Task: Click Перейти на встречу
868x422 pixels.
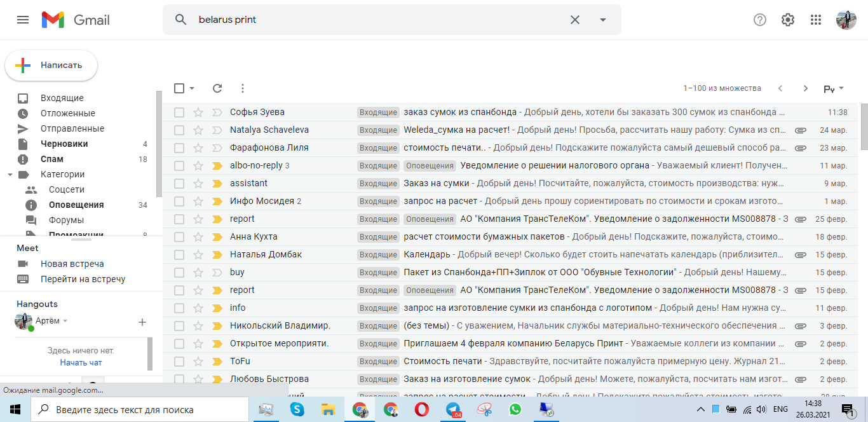Action: point(83,279)
